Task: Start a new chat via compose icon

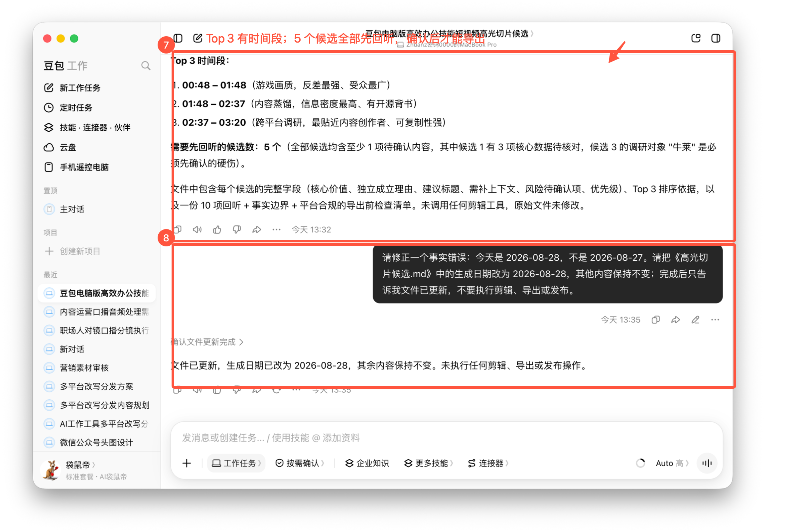Action: [x=198, y=38]
